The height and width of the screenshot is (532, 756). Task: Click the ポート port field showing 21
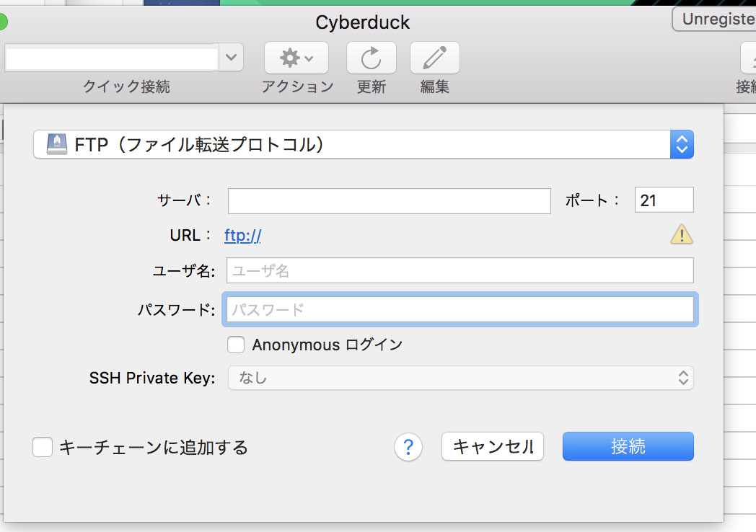664,200
